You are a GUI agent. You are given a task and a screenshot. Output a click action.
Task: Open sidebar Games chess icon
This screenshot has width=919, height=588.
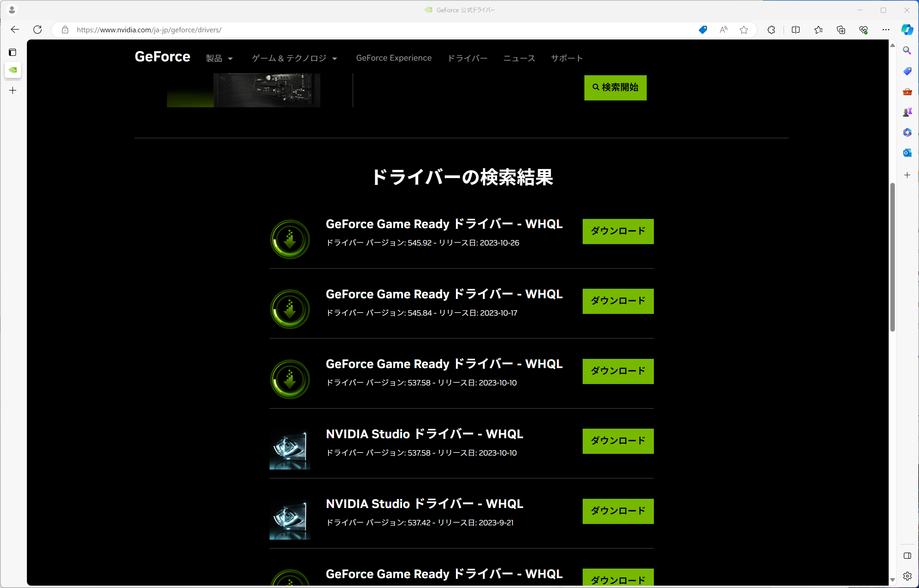coord(907,112)
